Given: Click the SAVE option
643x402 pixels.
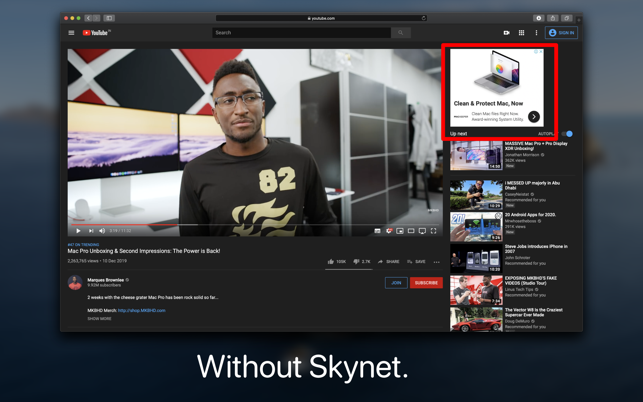Looking at the screenshot, I should tap(416, 262).
